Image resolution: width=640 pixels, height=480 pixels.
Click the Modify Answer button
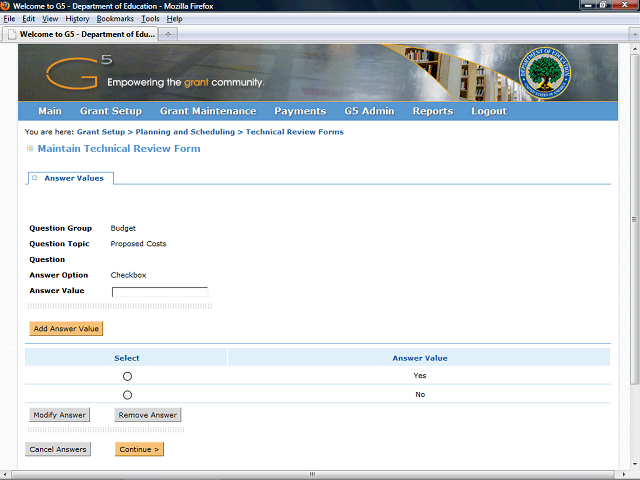tap(60, 415)
